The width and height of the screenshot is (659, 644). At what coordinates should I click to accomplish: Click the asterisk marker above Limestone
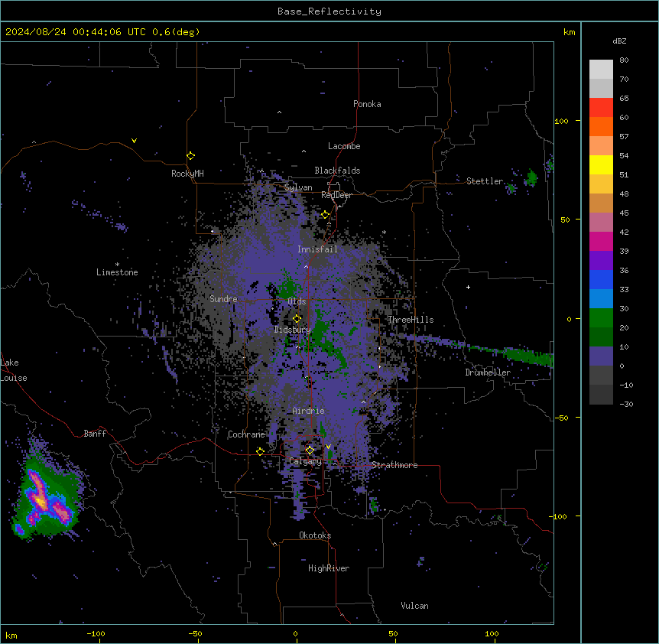(117, 265)
